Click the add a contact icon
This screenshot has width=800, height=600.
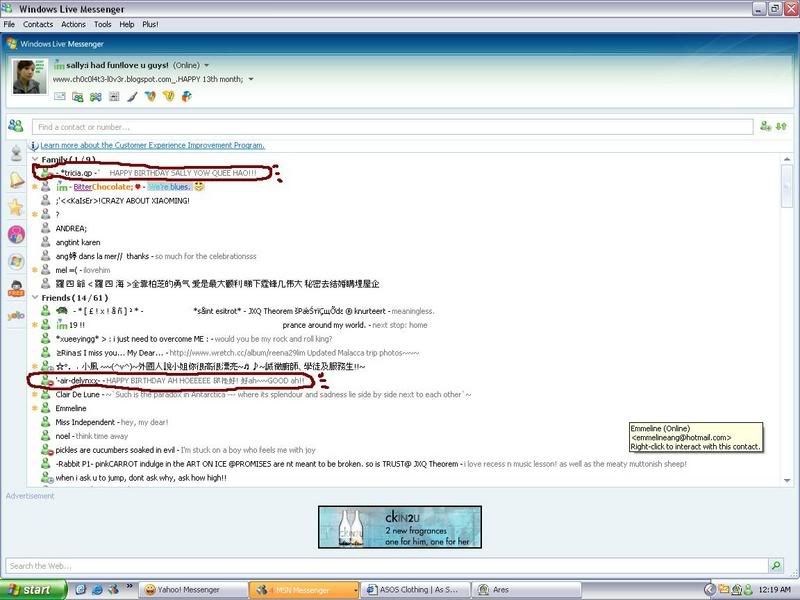(x=765, y=126)
